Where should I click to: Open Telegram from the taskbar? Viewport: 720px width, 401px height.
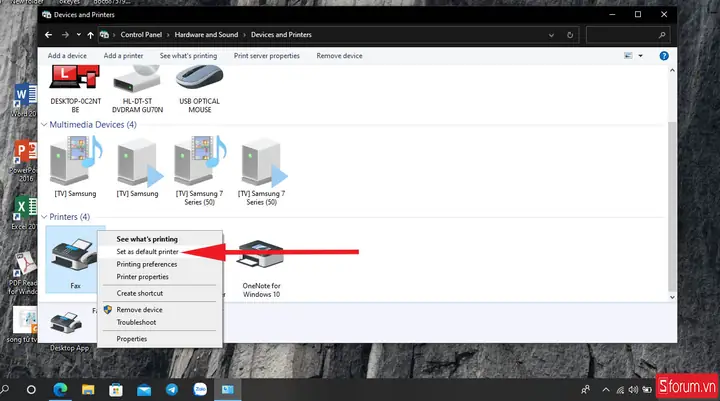172,390
